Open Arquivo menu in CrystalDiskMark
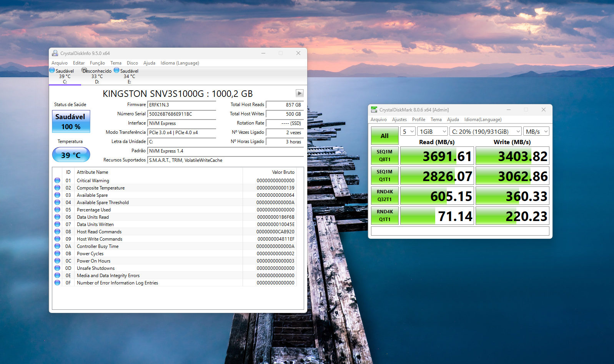Image resolution: width=614 pixels, height=364 pixels. click(x=379, y=120)
